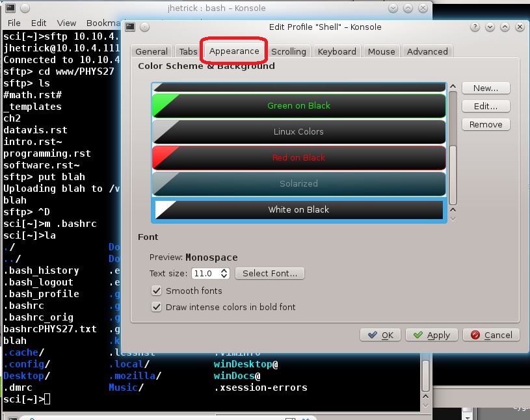The image size is (530, 420).
Task: Click the terminal icon in Edit Profile title bar
Action: [x=130, y=27]
